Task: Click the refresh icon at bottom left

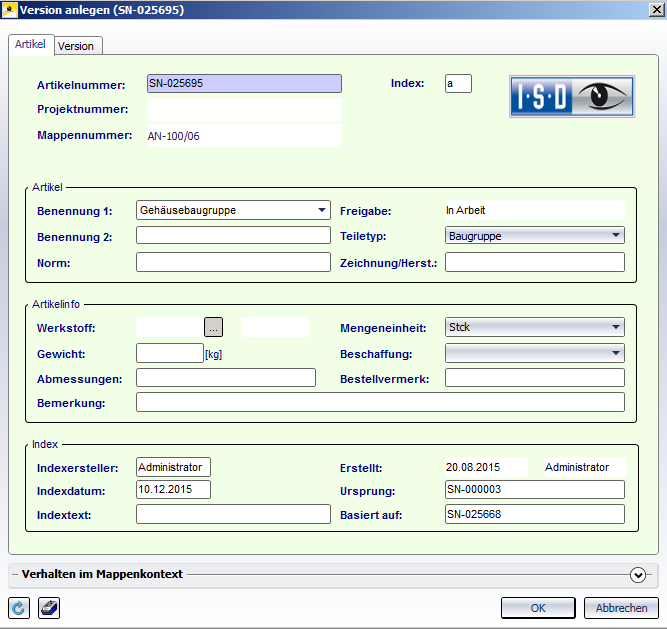Action: [x=19, y=608]
